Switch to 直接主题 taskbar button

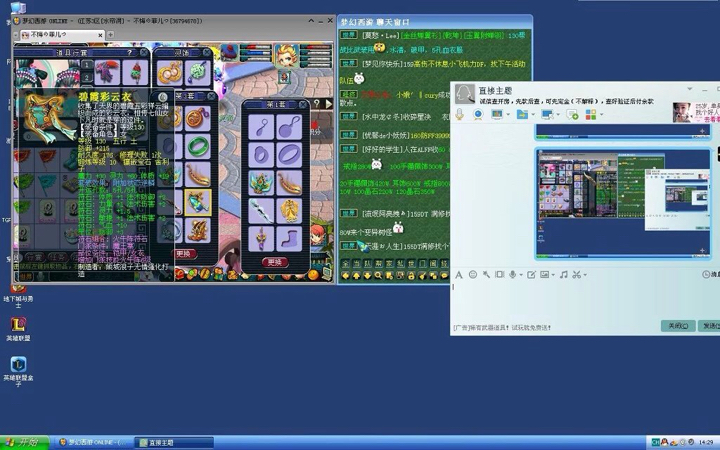(174, 443)
